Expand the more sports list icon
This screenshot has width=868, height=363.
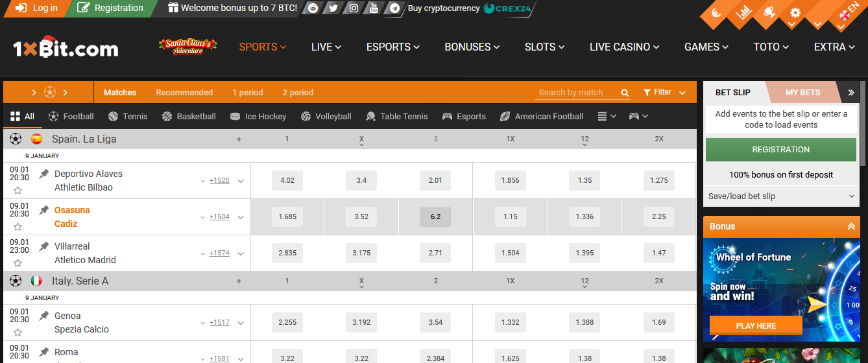[607, 117]
